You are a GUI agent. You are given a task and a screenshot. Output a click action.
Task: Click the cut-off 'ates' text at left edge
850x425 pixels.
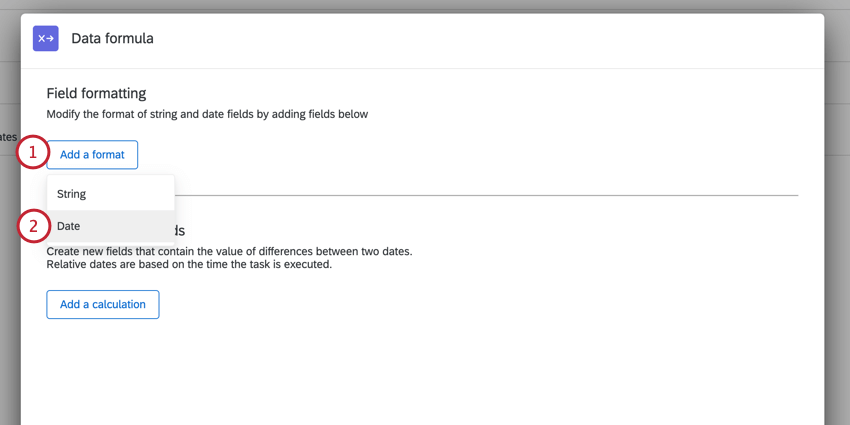click(8, 137)
